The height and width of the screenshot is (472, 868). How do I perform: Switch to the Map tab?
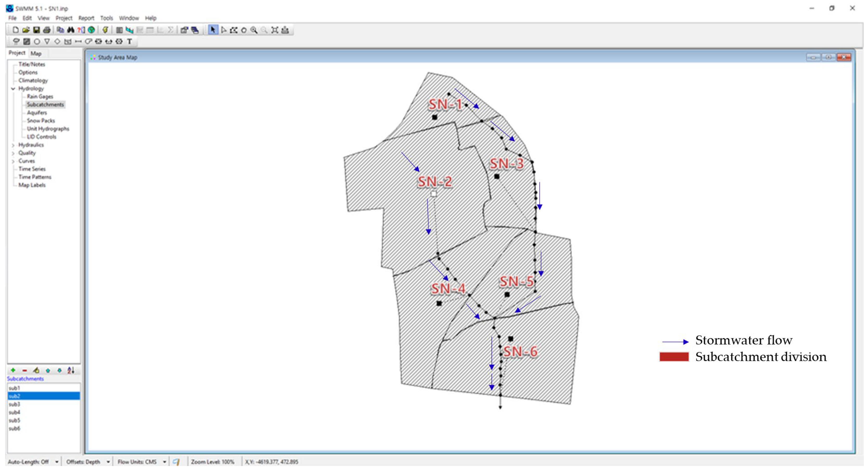(36, 53)
